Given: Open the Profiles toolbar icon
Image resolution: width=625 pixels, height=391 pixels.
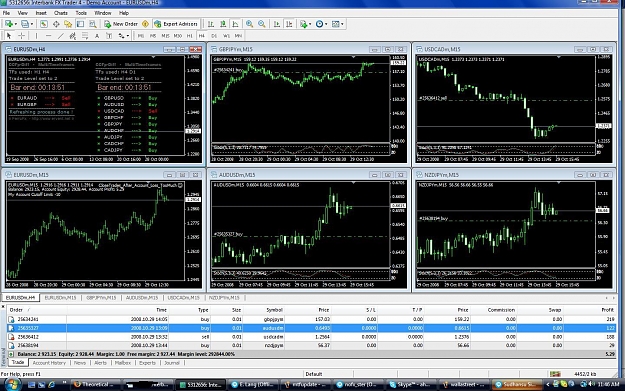Looking at the screenshot, I should (25, 24).
